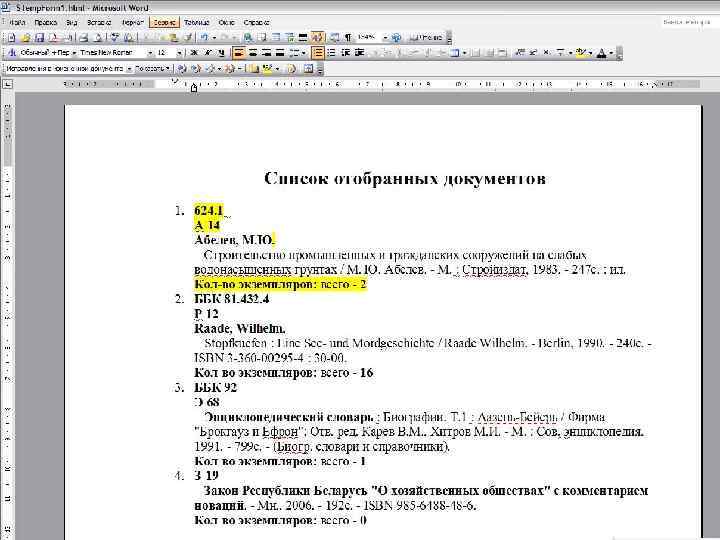Open the Вставка menu

point(99,22)
